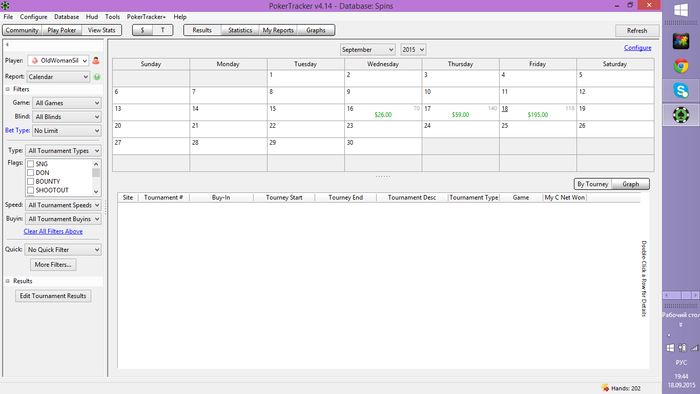This screenshot has width=700, height=394.
Task: Switch to cash mode with the $ toggle
Action: [142, 30]
